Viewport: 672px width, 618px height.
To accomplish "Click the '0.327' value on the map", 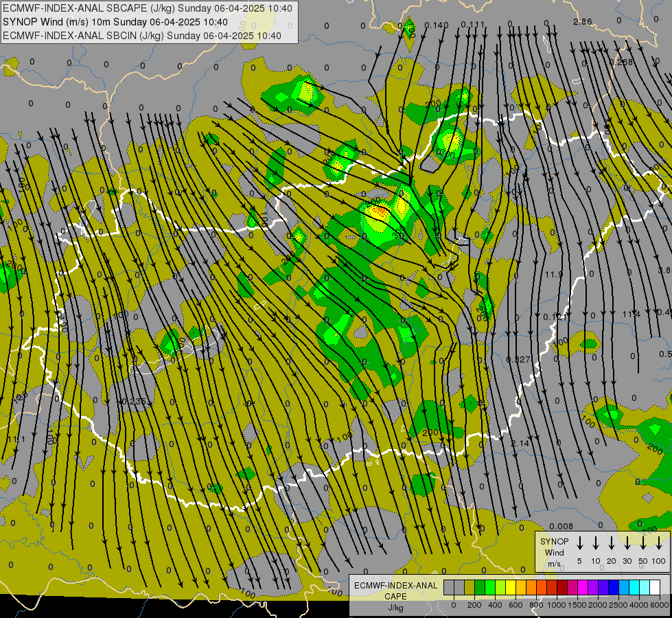I will coord(518,359).
